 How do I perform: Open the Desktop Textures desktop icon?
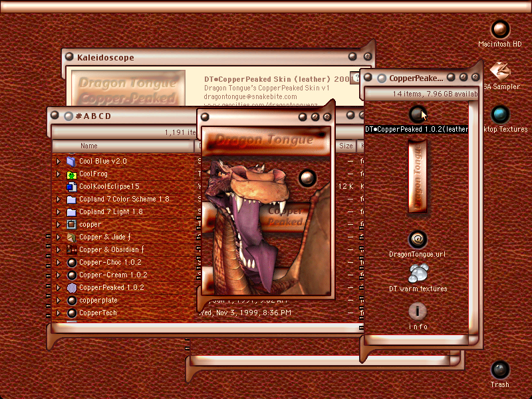click(500, 114)
